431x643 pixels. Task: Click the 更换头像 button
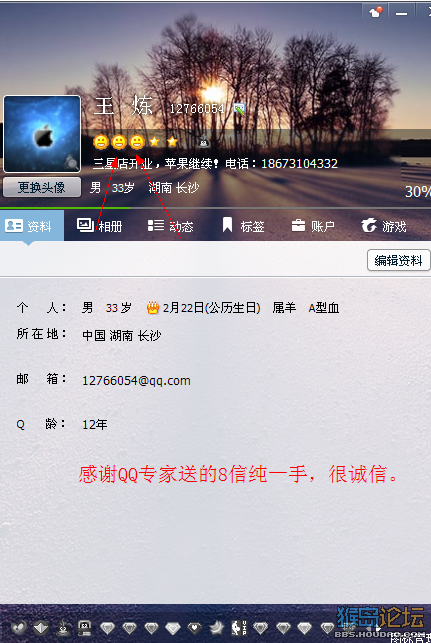pyautogui.click(x=42, y=187)
